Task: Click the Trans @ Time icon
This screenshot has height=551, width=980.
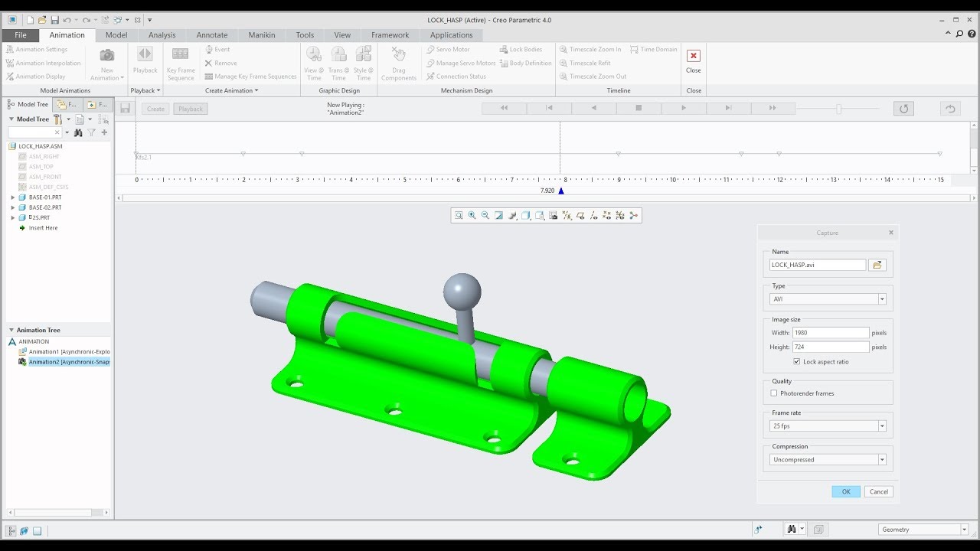Action: point(338,54)
